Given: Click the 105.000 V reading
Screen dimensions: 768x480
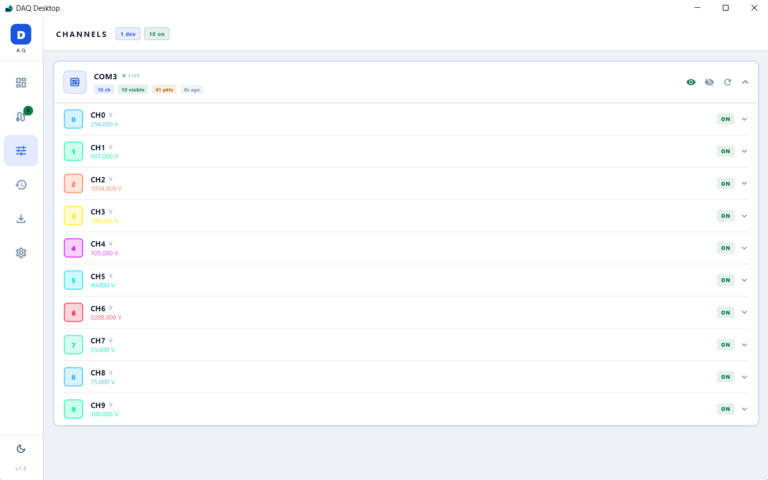Looking at the screenshot, I should [x=104, y=253].
